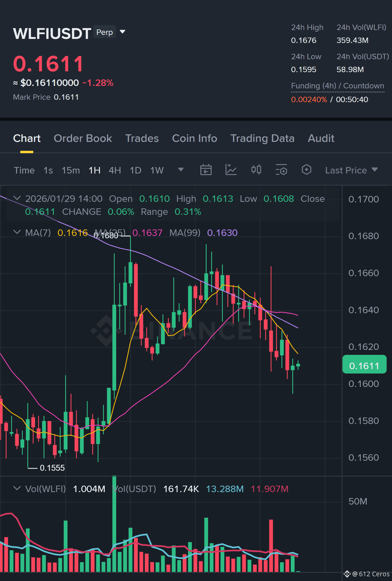Open the chart display settings icon

click(x=281, y=170)
